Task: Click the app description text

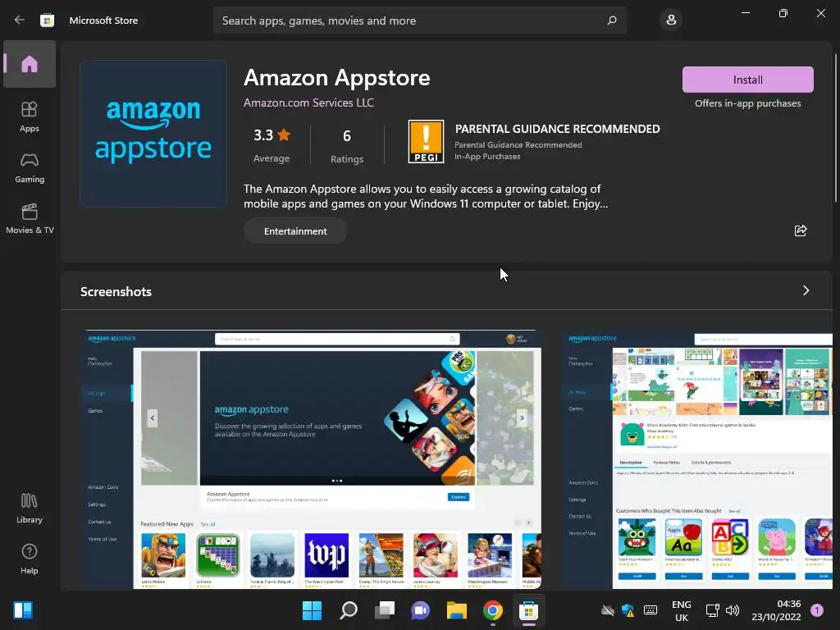Action: pos(426,196)
